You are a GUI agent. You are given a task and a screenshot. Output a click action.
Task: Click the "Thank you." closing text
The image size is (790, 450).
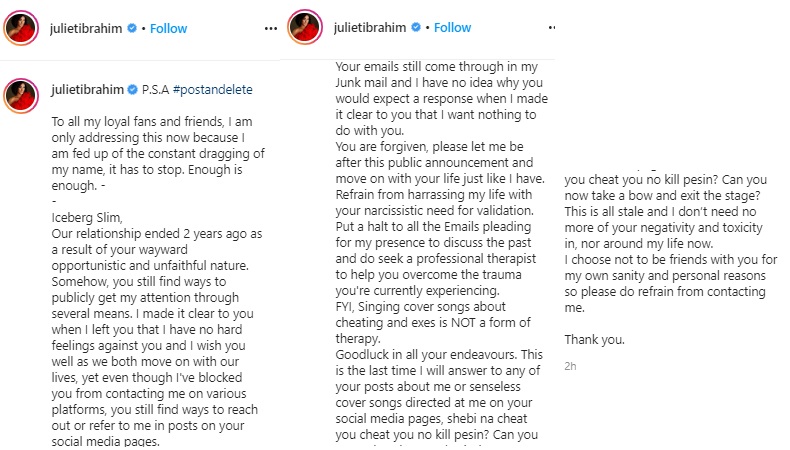596,339
